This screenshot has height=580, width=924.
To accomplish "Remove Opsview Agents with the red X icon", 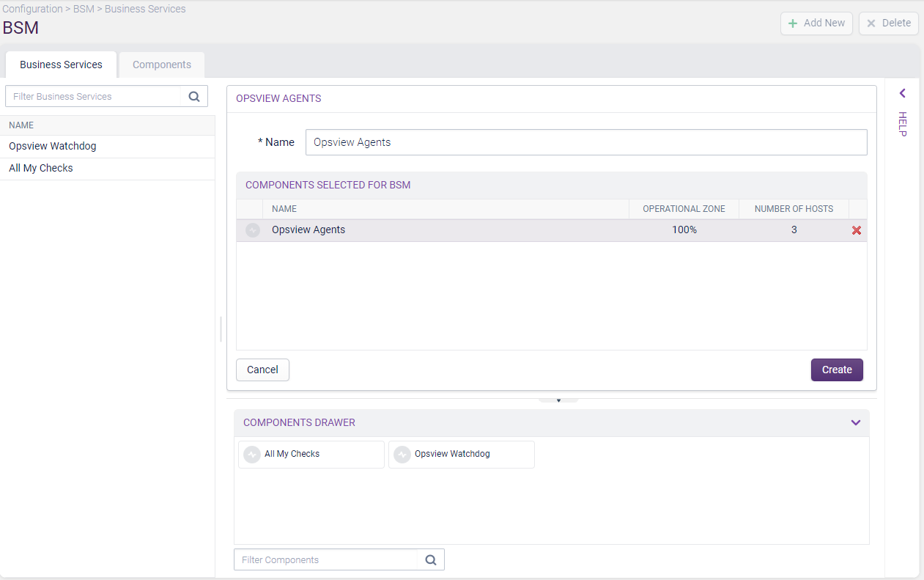I will [x=857, y=230].
